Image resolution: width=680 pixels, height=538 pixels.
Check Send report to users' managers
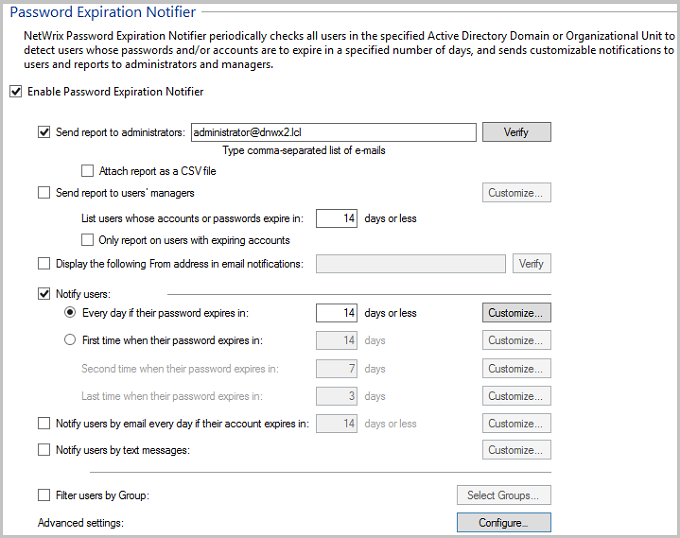(44, 192)
